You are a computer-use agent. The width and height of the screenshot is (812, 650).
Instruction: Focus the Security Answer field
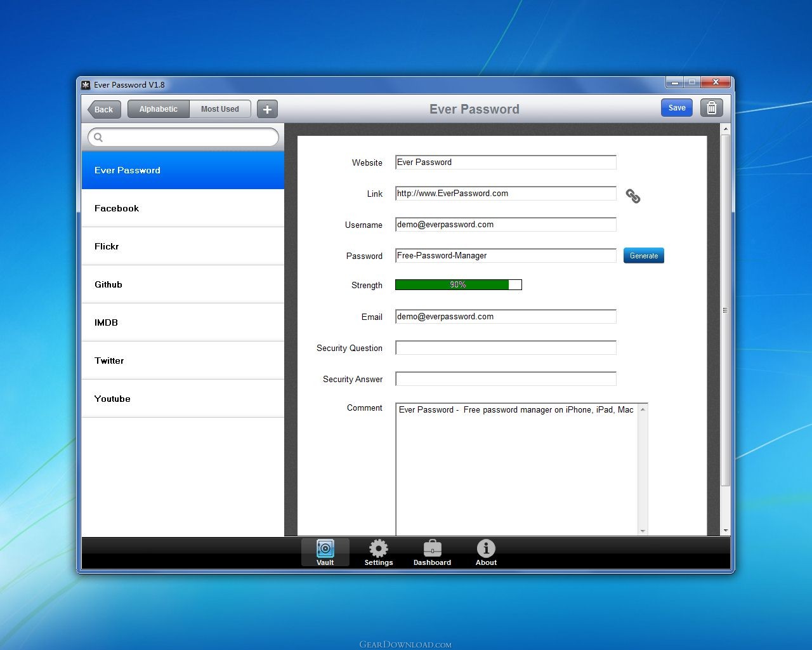point(506,379)
